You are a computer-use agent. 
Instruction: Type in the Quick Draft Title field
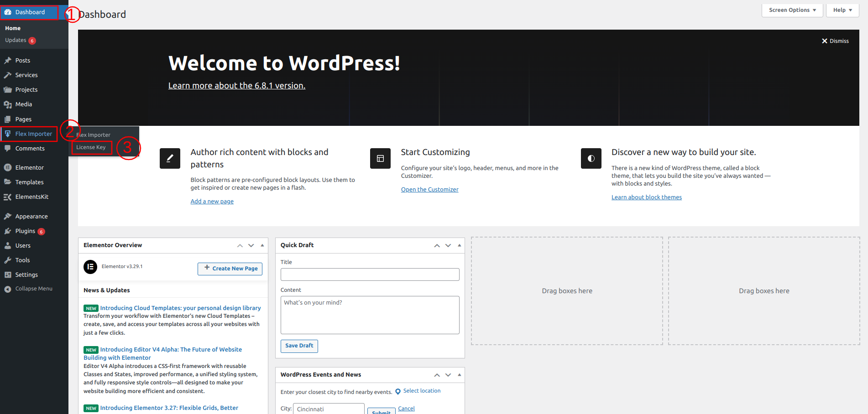click(x=370, y=274)
